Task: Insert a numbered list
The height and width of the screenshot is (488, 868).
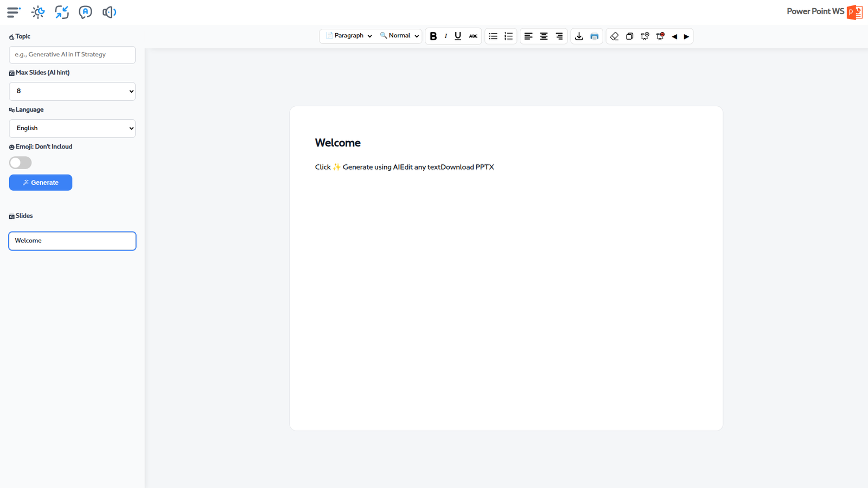Action: (x=508, y=36)
